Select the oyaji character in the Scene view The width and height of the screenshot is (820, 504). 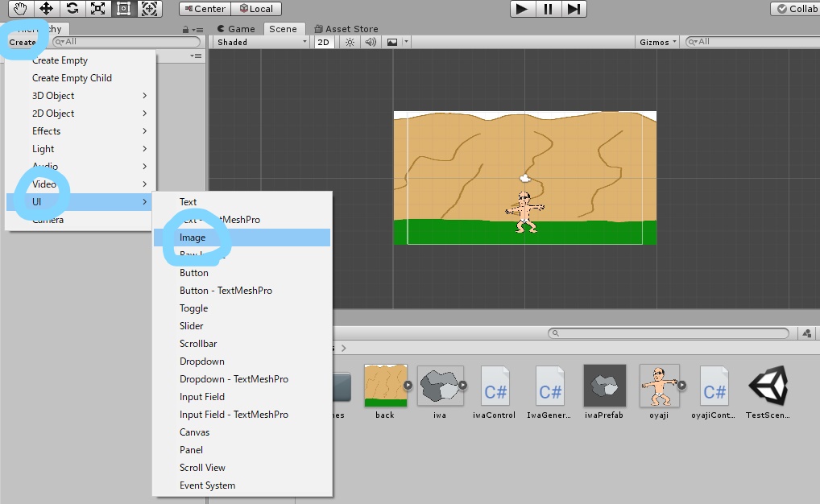[x=525, y=212]
